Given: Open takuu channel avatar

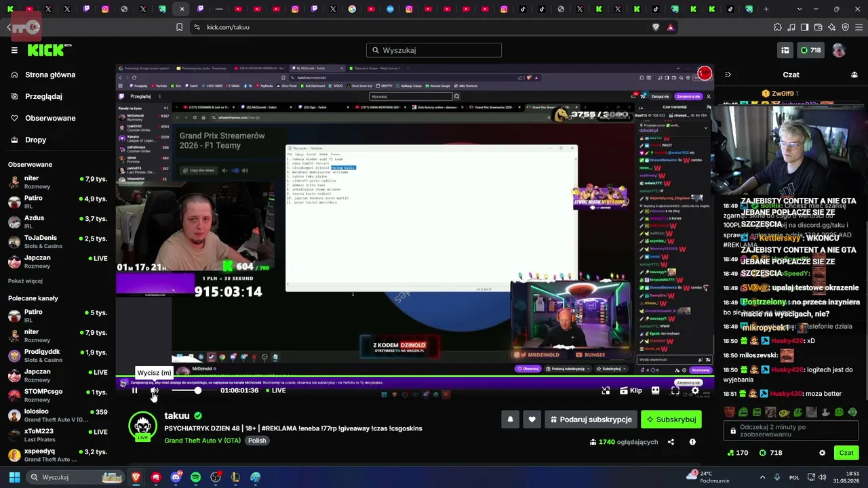Looking at the screenshot, I should pyautogui.click(x=142, y=426).
